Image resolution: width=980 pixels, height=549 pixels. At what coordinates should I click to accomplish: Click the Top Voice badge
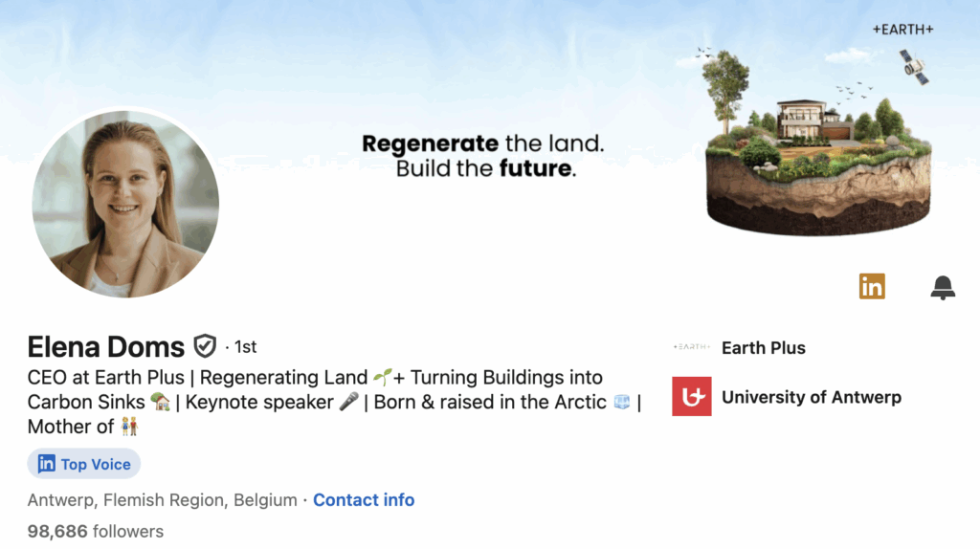click(x=84, y=464)
